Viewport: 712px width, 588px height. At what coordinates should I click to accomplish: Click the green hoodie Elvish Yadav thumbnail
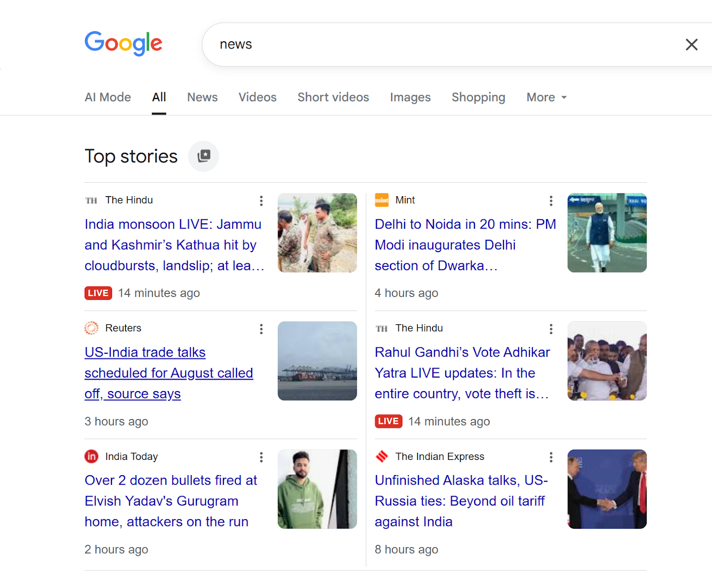click(x=317, y=489)
